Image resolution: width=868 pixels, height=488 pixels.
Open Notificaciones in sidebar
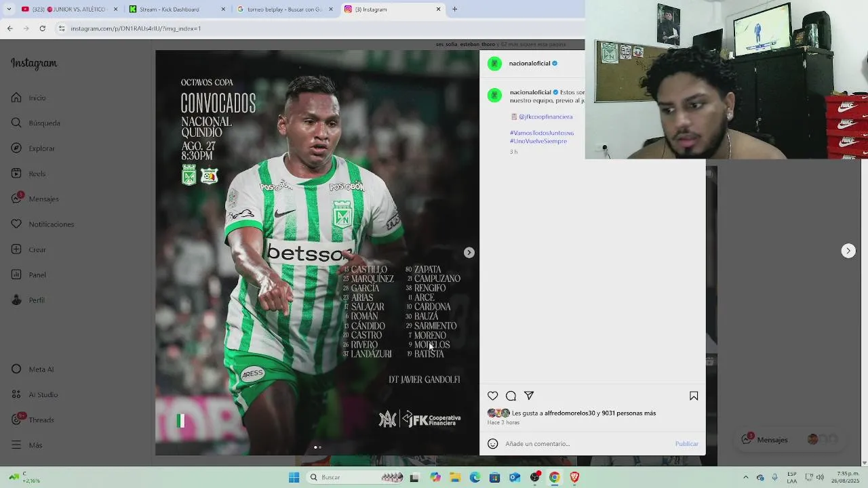coord(42,224)
